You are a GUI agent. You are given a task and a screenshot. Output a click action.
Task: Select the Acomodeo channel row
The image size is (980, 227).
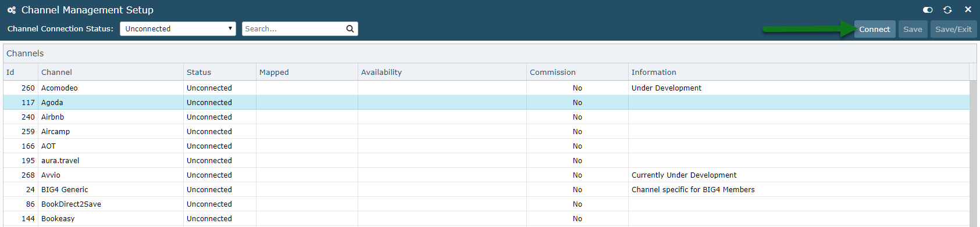(x=486, y=88)
